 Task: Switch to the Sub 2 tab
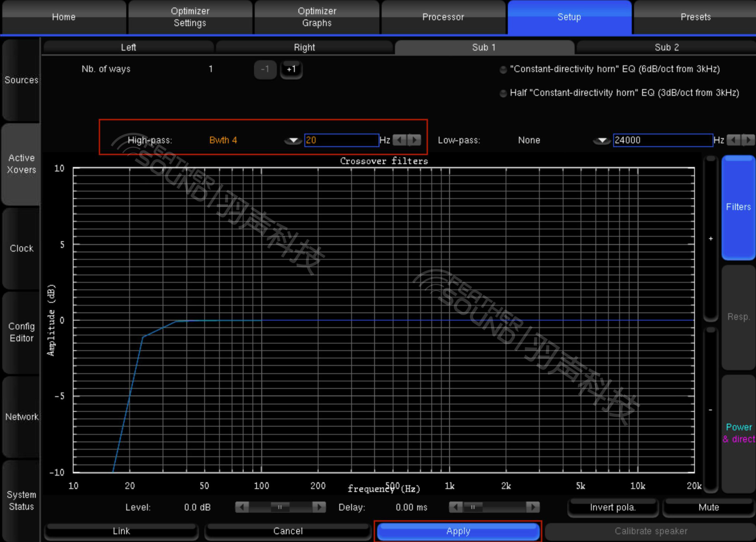[666, 47]
